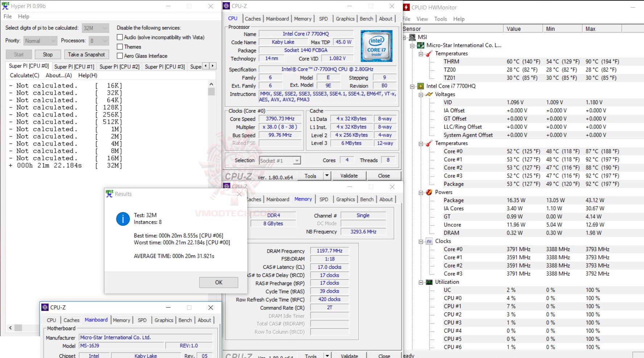644x358 pixels.
Task: Open the Bench tab in CPU-Z CPU window
Action: tap(366, 19)
